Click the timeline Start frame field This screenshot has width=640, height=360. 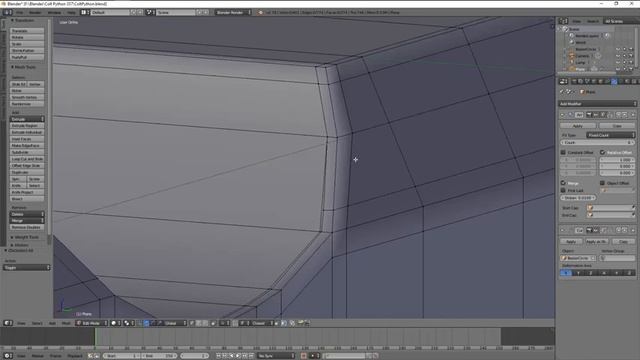[121, 356]
